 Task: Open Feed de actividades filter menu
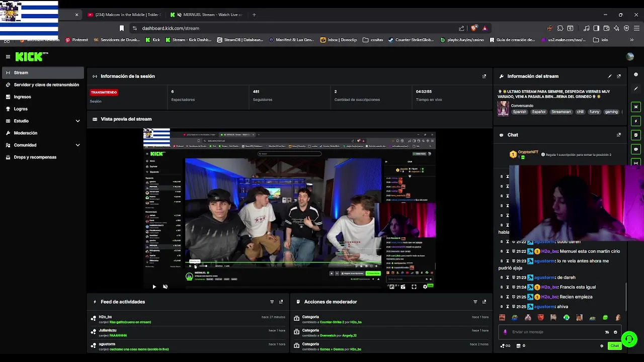pyautogui.click(x=272, y=302)
